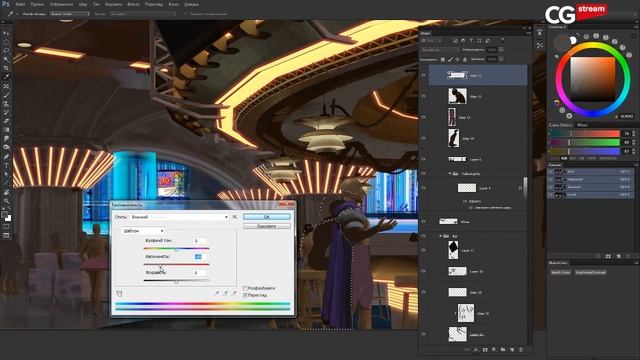
Task: Select the Move tool in toolbar
Action: click(x=6, y=33)
